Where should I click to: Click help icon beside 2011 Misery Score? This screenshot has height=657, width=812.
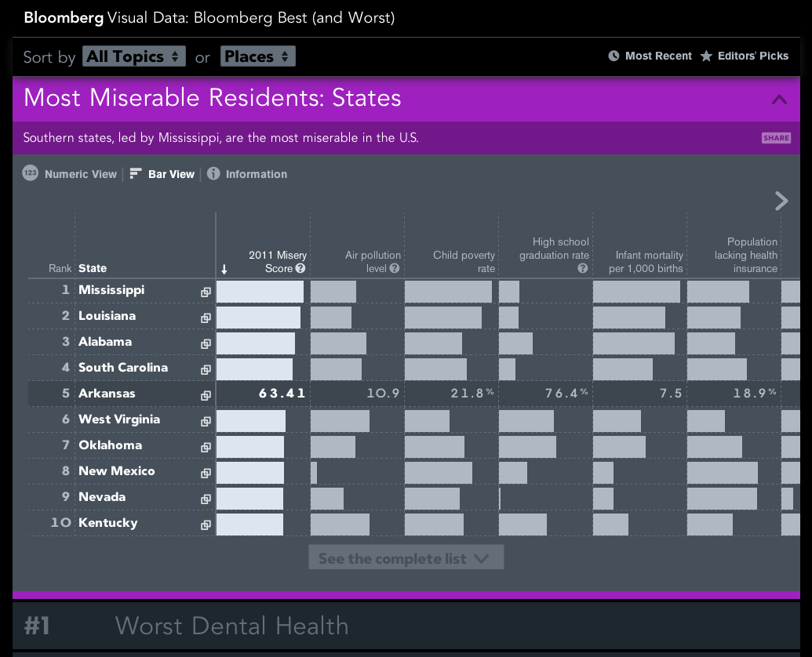click(300, 268)
